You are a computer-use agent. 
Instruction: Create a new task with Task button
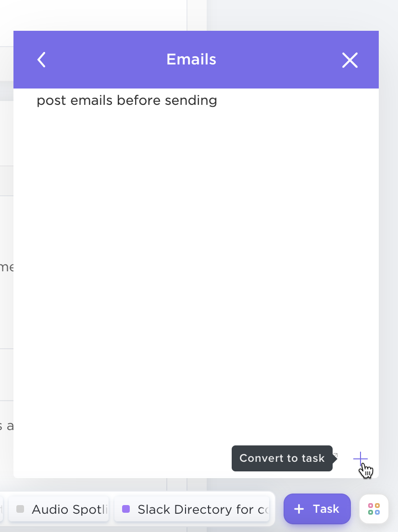click(x=317, y=509)
